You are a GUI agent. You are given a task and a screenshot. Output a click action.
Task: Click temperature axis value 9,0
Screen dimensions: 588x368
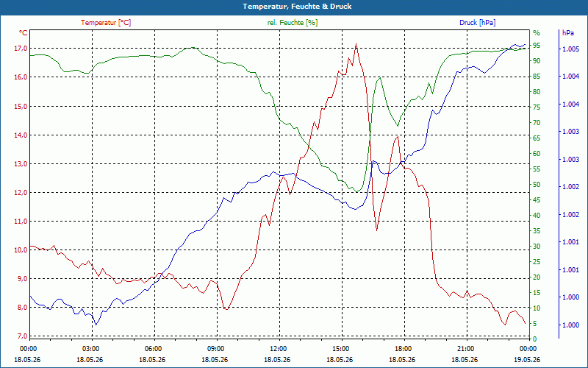[21, 279]
